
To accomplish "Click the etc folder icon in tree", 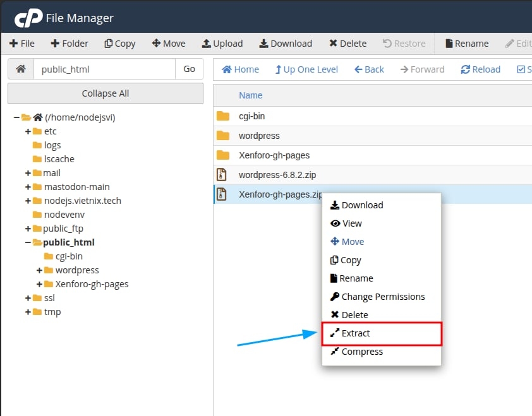I will [x=37, y=131].
